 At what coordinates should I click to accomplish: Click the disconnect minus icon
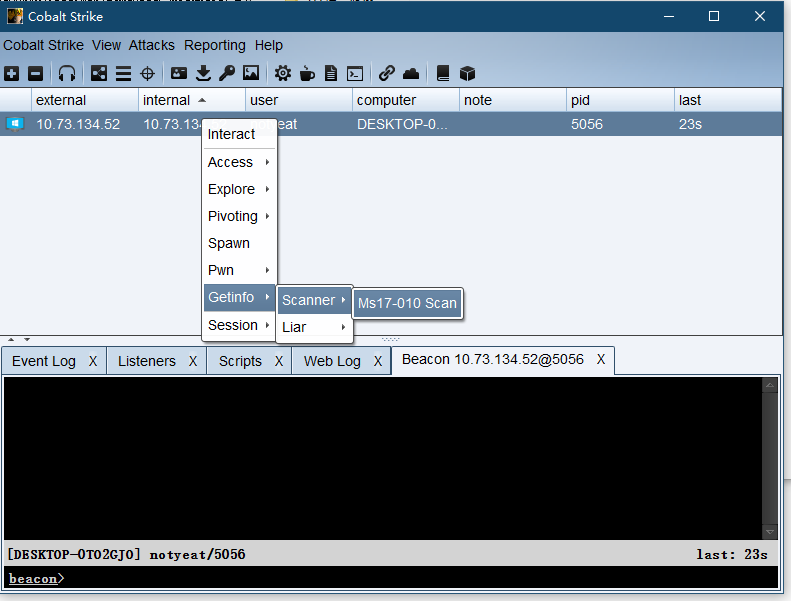[x=35, y=74]
